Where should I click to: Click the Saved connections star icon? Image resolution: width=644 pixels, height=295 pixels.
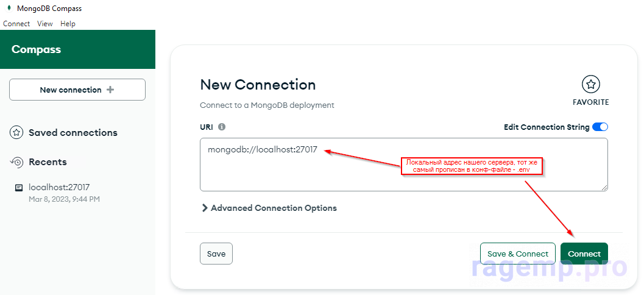[x=16, y=133]
